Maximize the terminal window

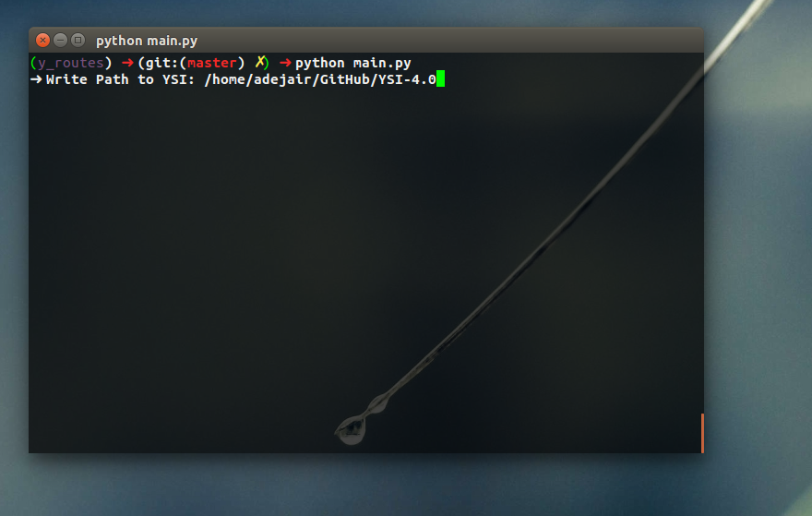(x=78, y=40)
